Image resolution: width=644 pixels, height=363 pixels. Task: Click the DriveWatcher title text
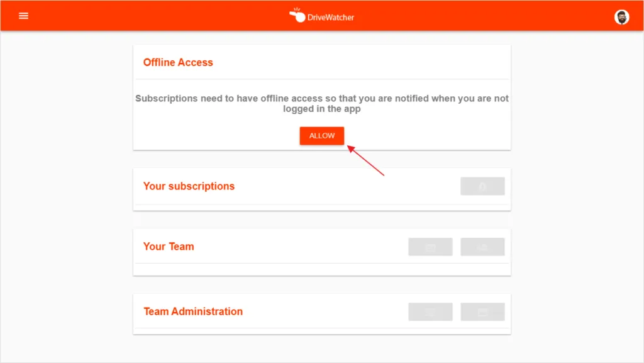331,17
